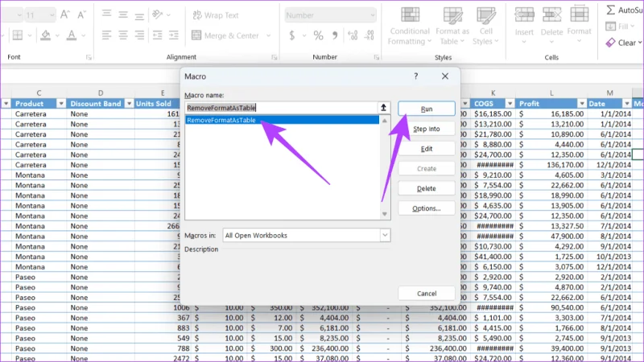
Task: Open the Orientation text angle icon
Action: click(158, 15)
